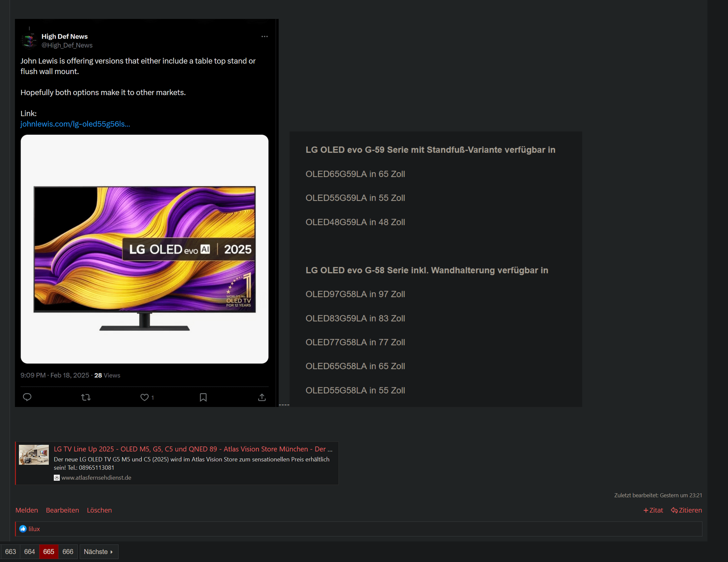Click the OLED83G59LA in 83 Zoll line
The image size is (728, 562).
[x=355, y=318]
